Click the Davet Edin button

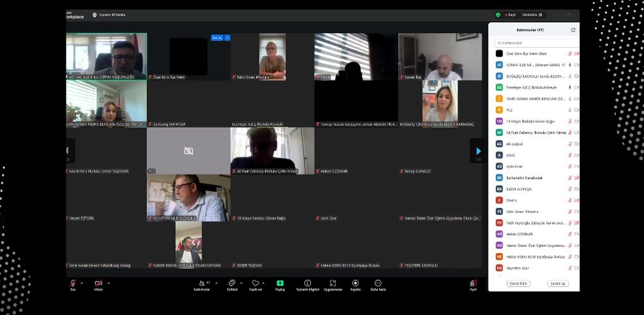coord(518,283)
